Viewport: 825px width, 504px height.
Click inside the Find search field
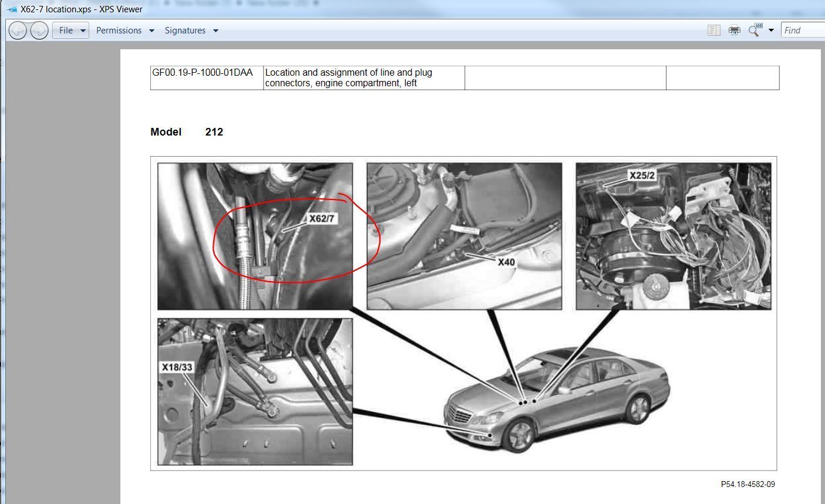[x=803, y=31]
